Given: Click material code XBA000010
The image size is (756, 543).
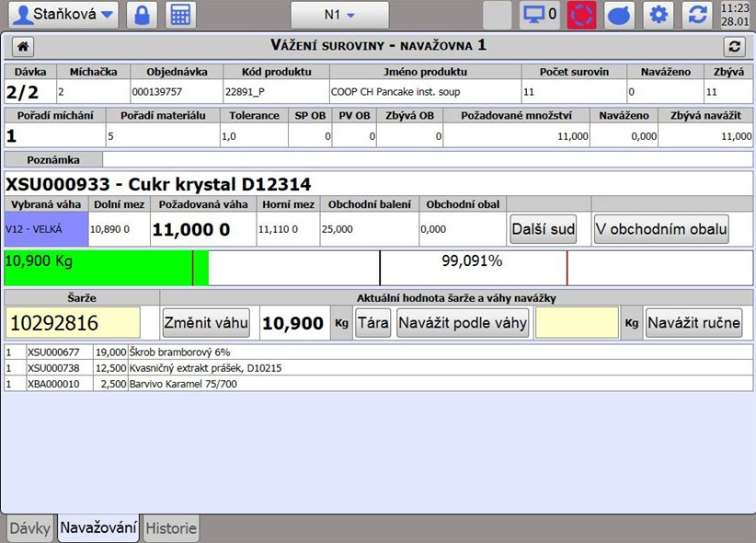Looking at the screenshot, I should 53,384.
